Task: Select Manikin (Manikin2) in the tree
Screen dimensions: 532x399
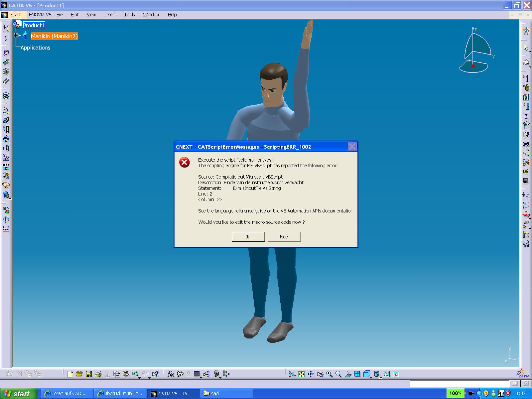Action: coord(54,36)
